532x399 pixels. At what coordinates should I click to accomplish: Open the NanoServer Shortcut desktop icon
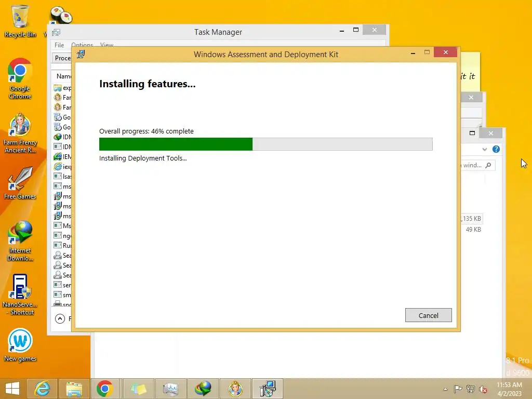pyautogui.click(x=20, y=295)
